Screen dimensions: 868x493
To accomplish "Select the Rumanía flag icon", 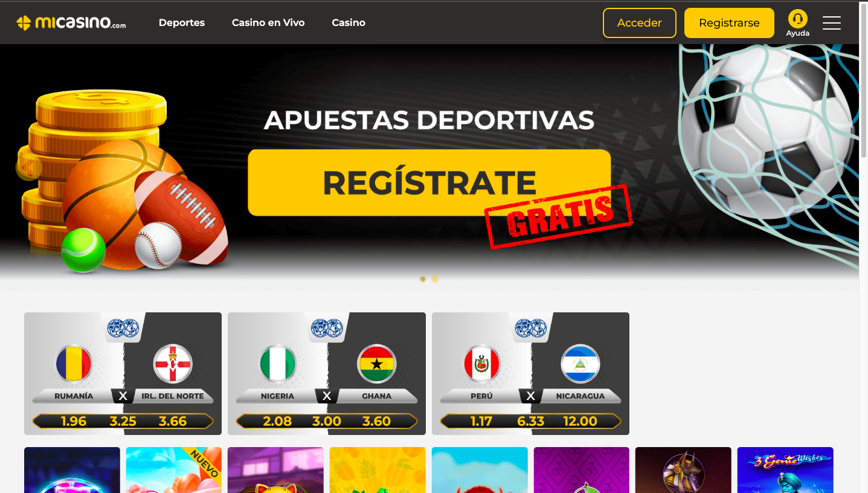I will pyautogui.click(x=74, y=365).
